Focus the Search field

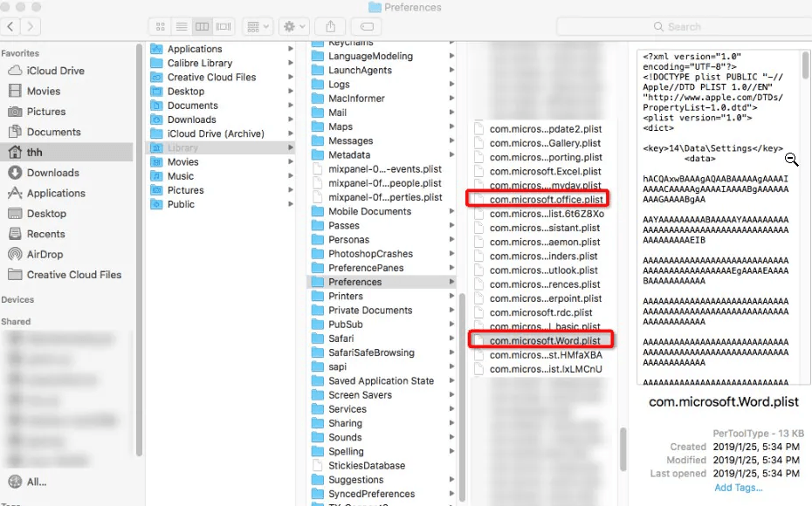pyautogui.click(x=684, y=26)
